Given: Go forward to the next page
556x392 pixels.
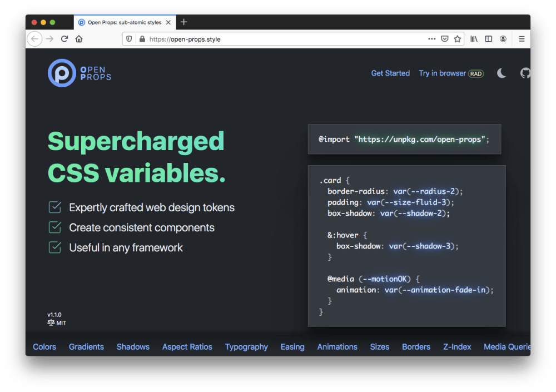Looking at the screenshot, I should click(x=50, y=39).
